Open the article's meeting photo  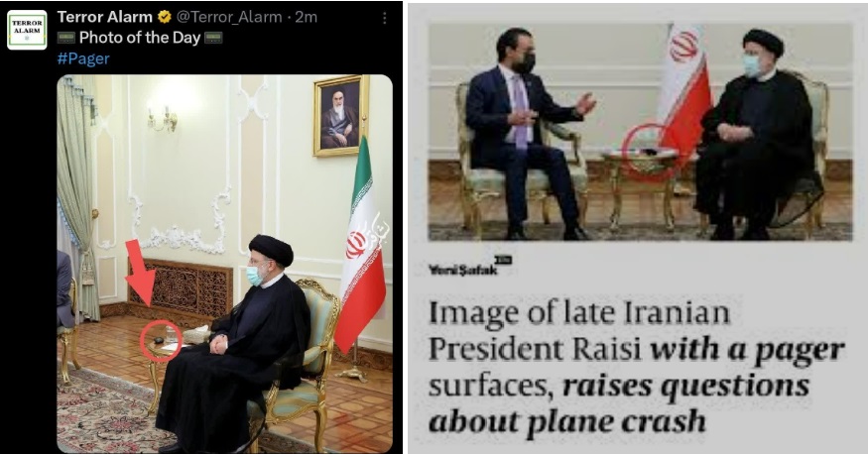pos(641,132)
